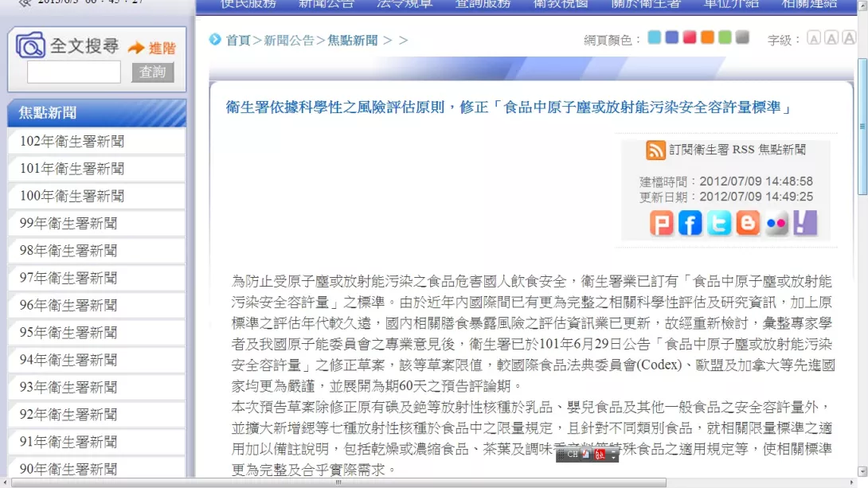
Task: Share the article via Yahoo icon
Action: pos(805,223)
